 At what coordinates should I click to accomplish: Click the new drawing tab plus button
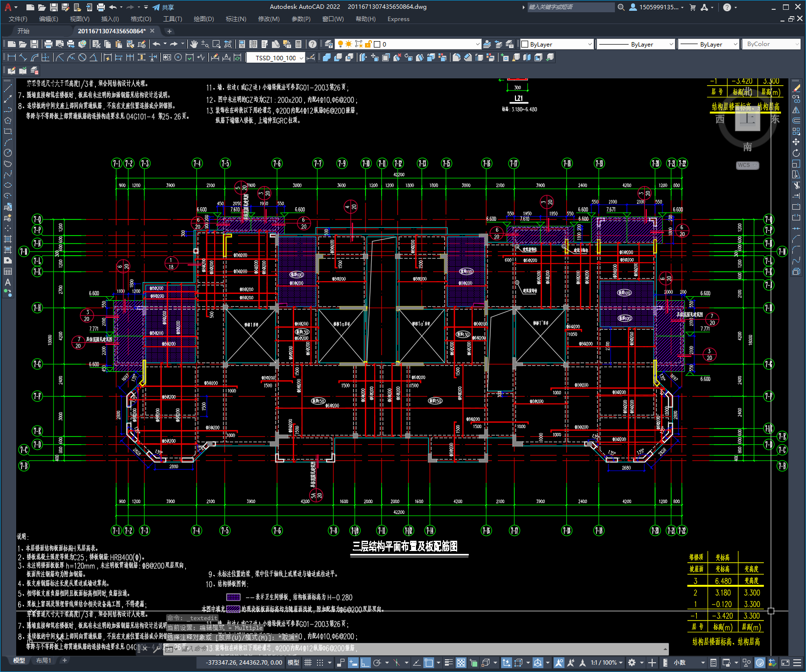[169, 31]
